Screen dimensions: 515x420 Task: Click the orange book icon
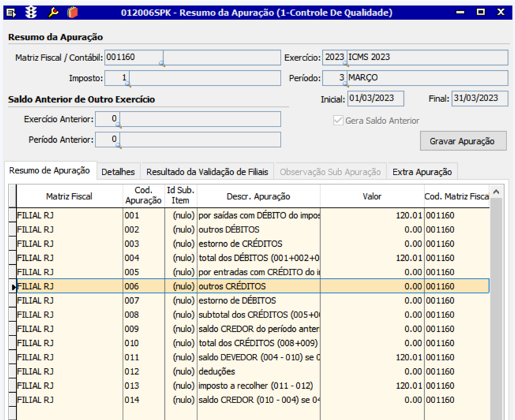pyautogui.click(x=72, y=12)
